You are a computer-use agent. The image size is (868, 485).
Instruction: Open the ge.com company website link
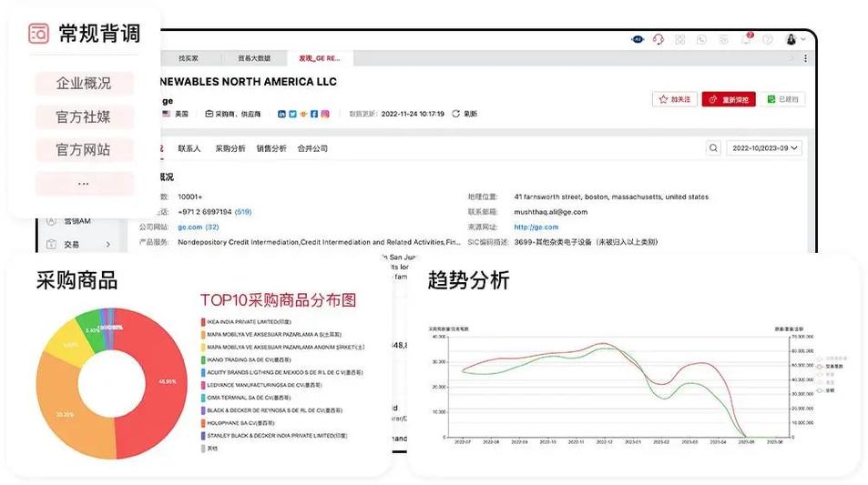coord(189,227)
